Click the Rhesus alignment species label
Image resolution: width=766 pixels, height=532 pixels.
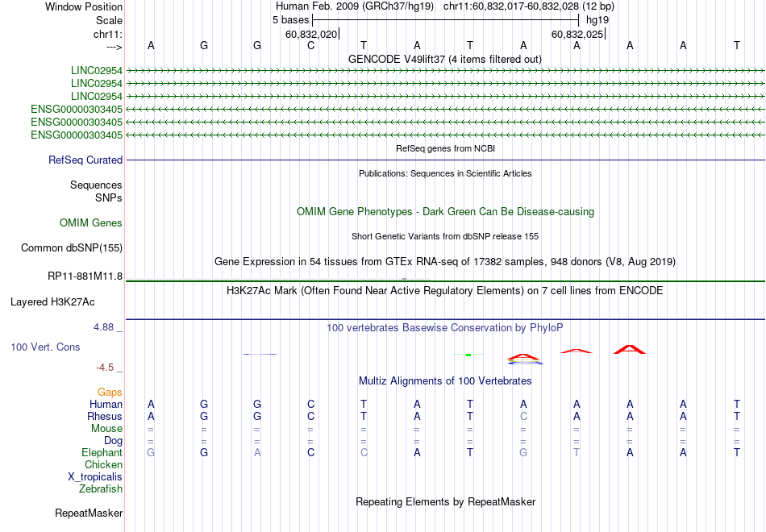(x=105, y=416)
